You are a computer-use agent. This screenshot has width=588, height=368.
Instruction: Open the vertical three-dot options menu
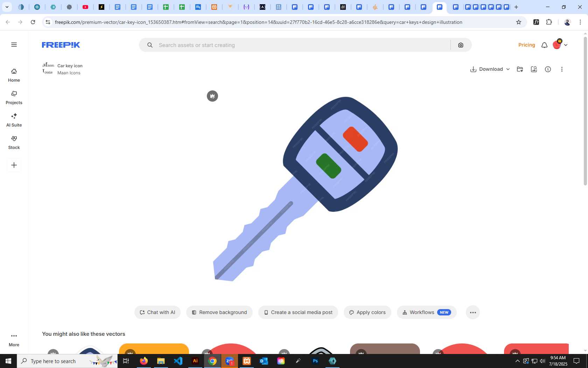(562, 69)
